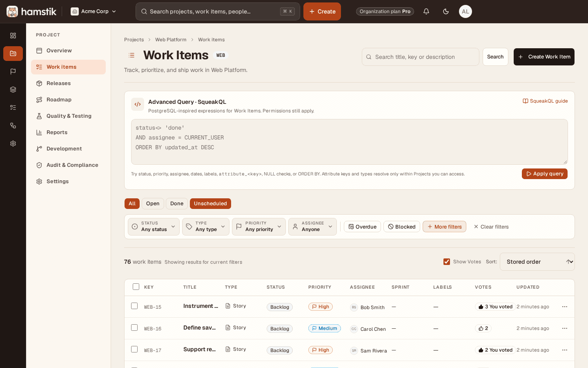Click Clear filters

[491, 227]
